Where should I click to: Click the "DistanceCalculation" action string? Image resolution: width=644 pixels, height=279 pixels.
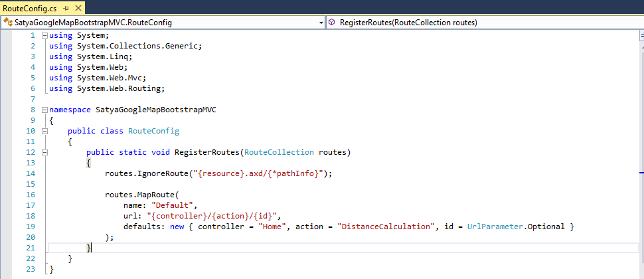386,227
